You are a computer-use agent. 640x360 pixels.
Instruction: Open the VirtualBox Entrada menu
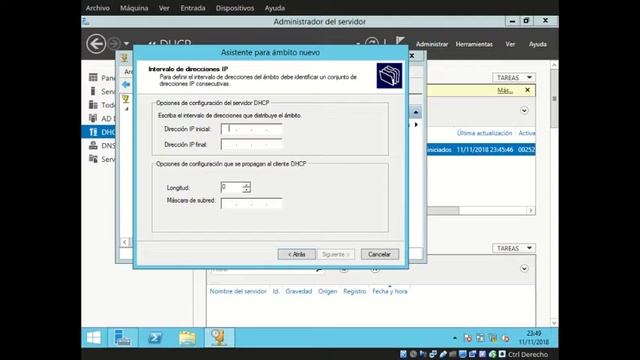pyautogui.click(x=193, y=8)
